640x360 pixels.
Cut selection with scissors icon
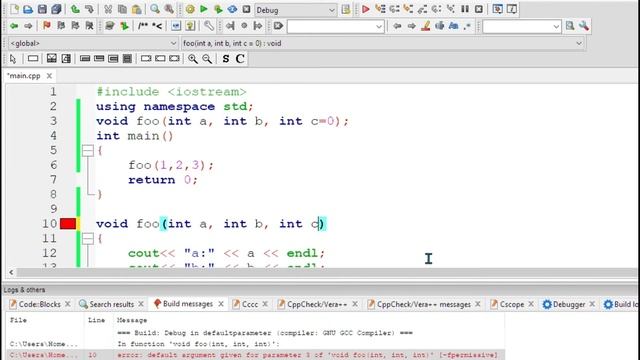108,9
